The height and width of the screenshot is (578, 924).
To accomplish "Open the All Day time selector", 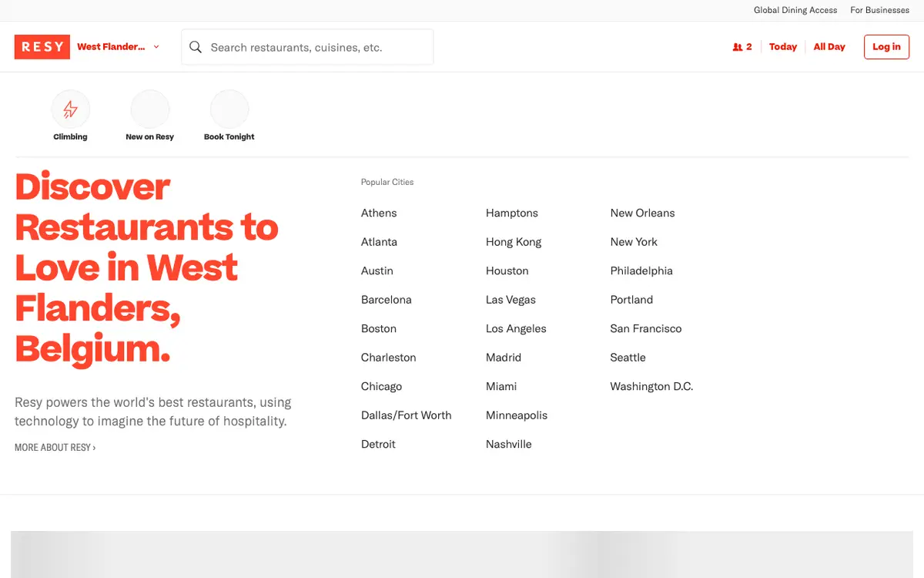I will pos(829,47).
